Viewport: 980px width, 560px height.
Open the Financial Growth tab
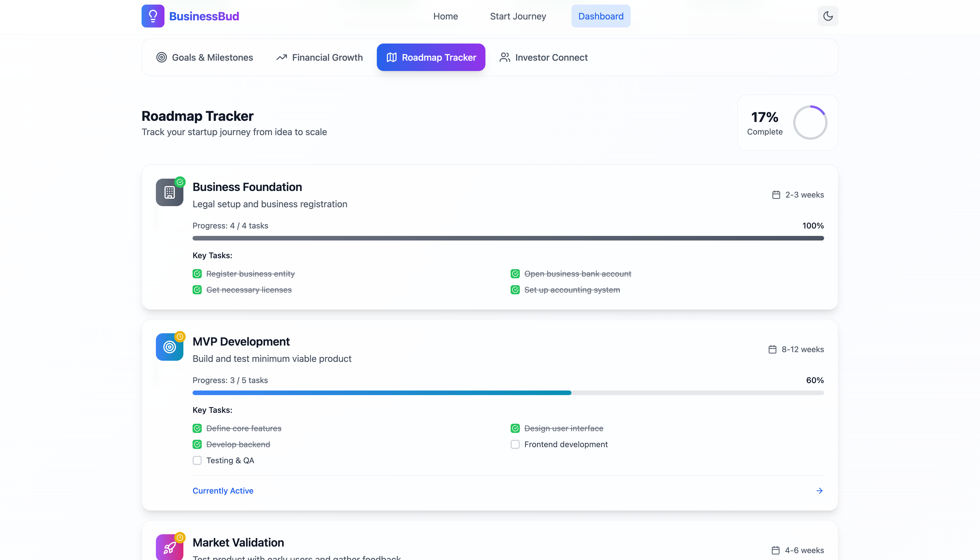tap(320, 57)
